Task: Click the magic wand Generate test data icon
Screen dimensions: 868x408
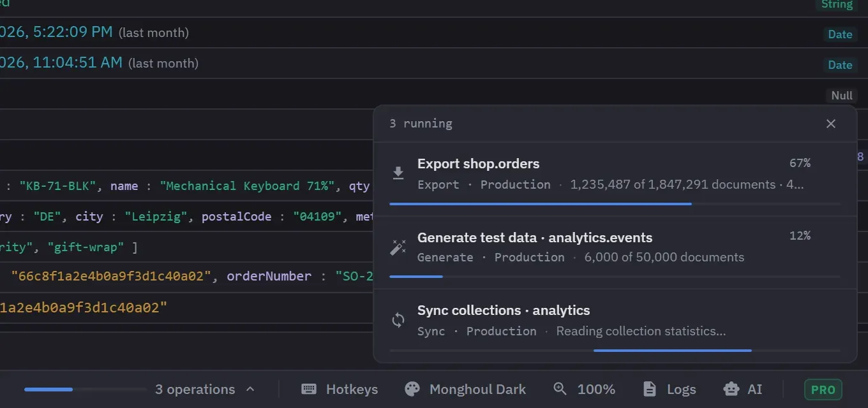Action: (398, 247)
